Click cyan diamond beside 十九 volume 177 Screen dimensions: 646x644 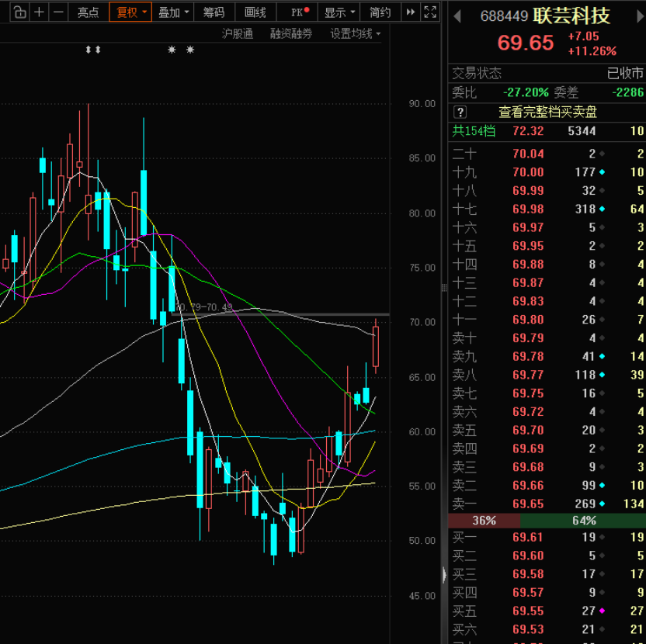click(602, 172)
